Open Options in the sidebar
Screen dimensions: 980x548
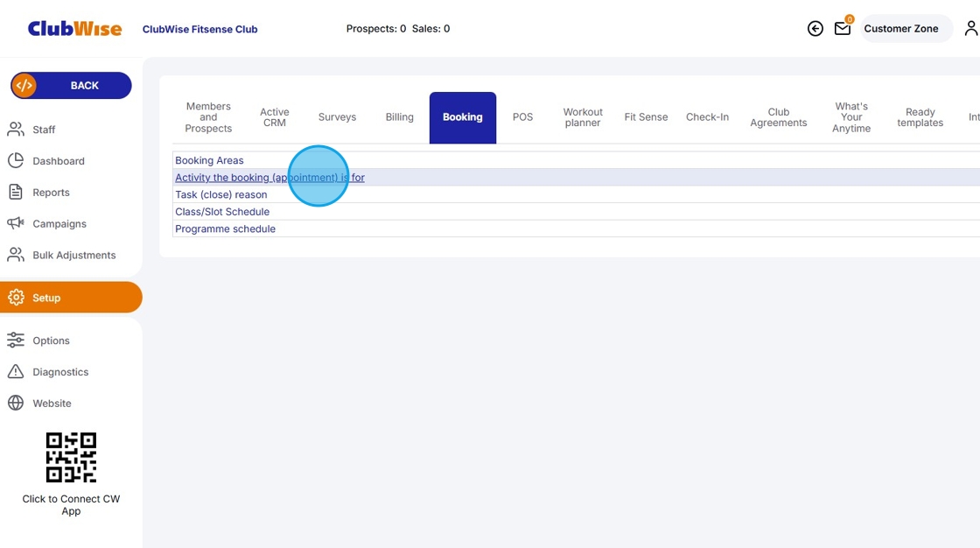52,341
